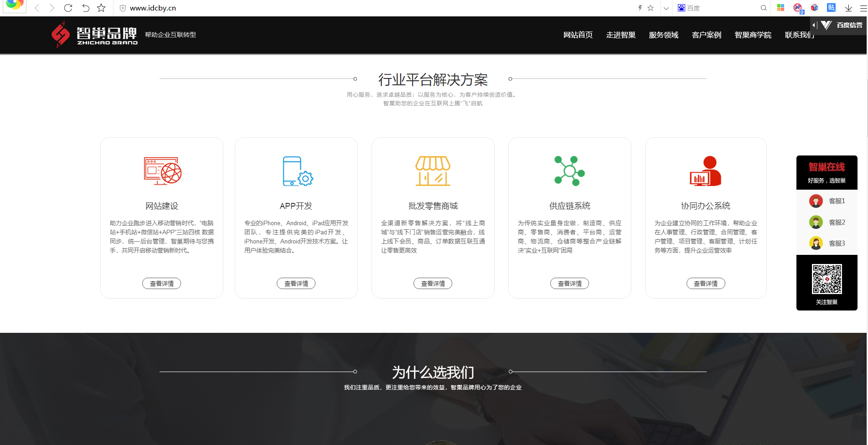
Task: Open the search engine dropdown chevron
Action: [666, 8]
